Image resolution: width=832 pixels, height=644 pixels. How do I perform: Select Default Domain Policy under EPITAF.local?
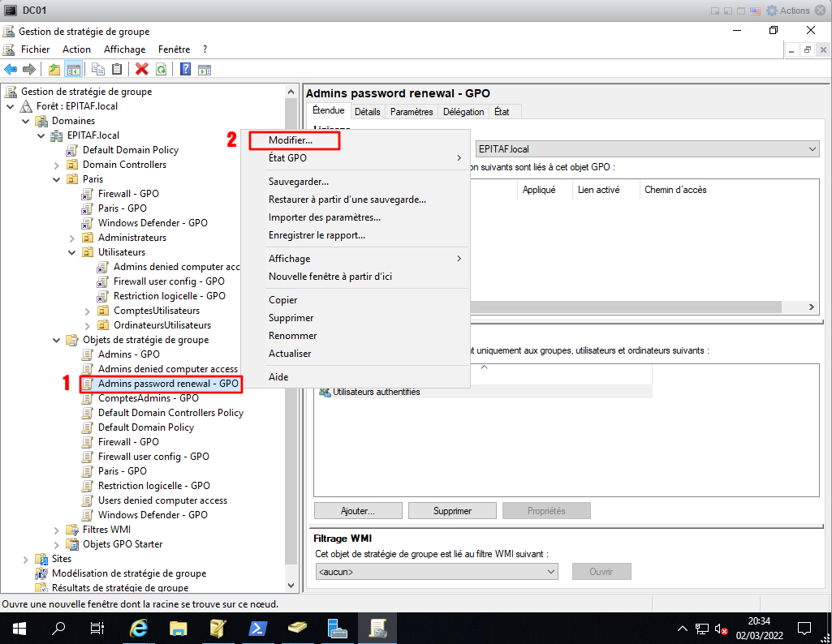pos(130,150)
